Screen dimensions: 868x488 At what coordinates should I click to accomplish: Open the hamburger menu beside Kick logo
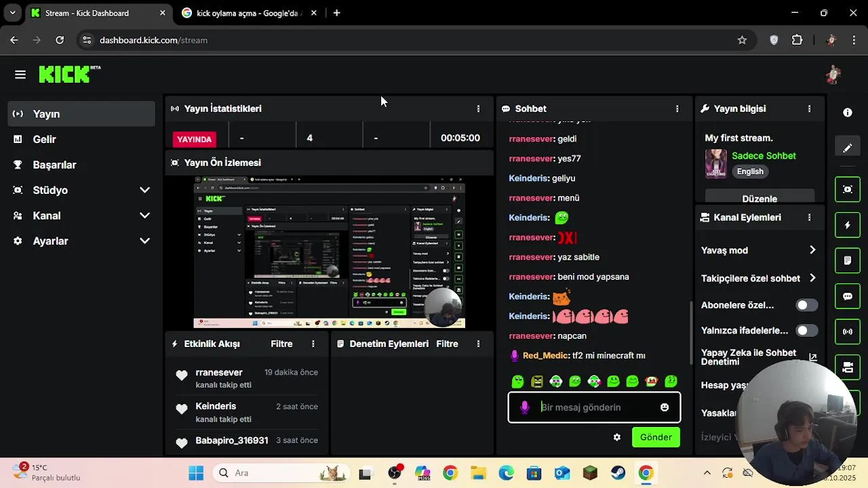pyautogui.click(x=20, y=75)
